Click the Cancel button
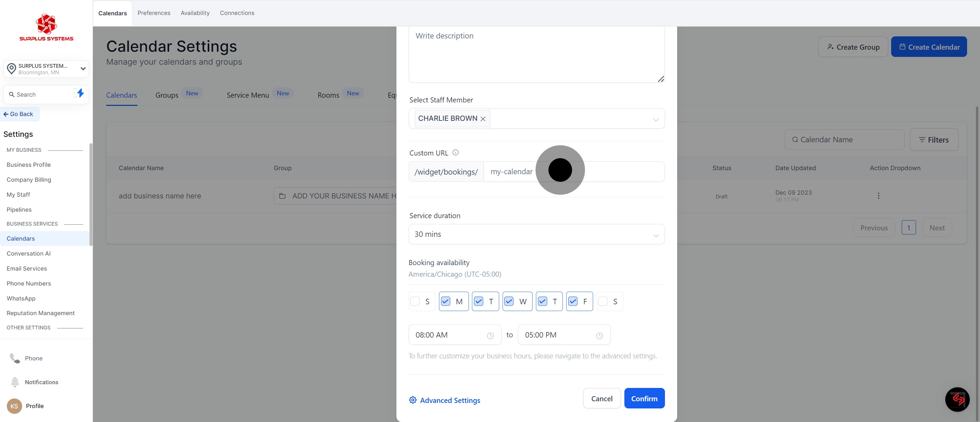Viewport: 980px width, 422px height. point(602,399)
